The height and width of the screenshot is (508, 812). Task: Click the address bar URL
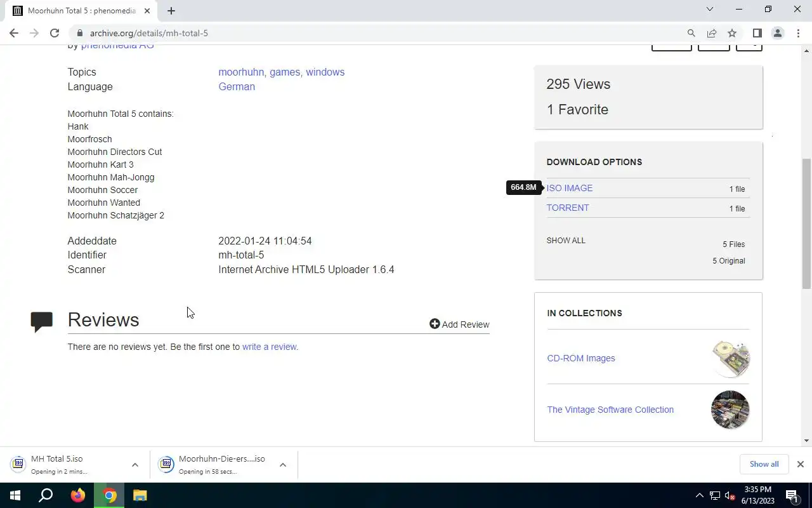click(149, 33)
